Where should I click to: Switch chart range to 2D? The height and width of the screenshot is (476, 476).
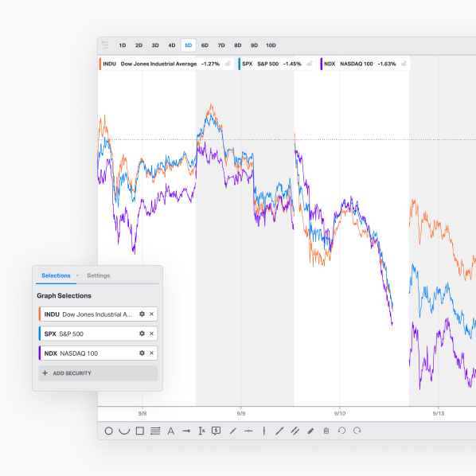[139, 45]
